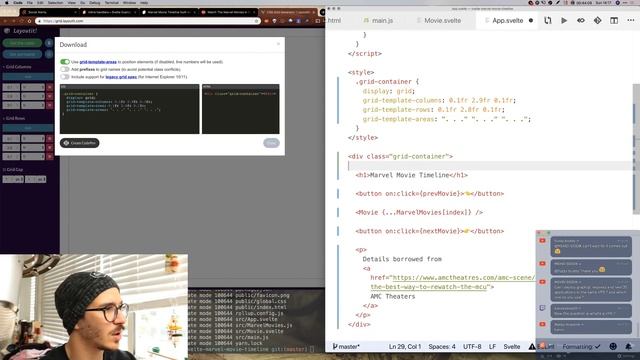Click the first Grid Columns size field
640x360 pixels.
[x=11, y=87]
